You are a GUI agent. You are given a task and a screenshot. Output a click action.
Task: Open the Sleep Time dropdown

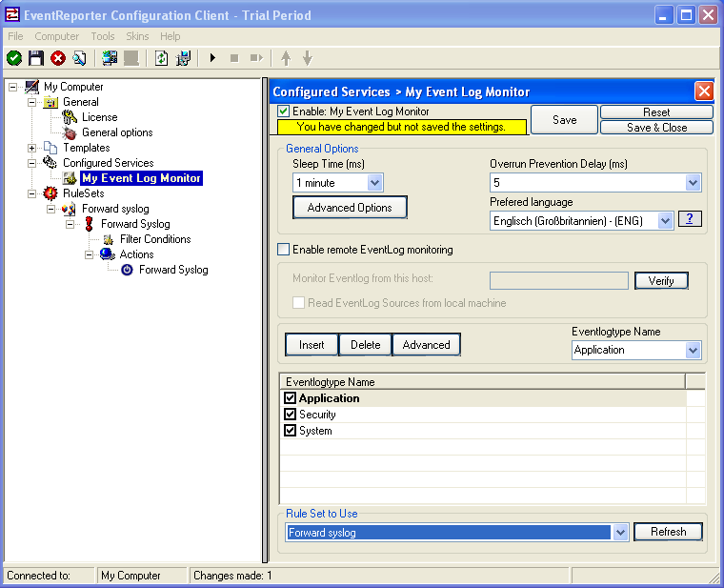[375, 183]
